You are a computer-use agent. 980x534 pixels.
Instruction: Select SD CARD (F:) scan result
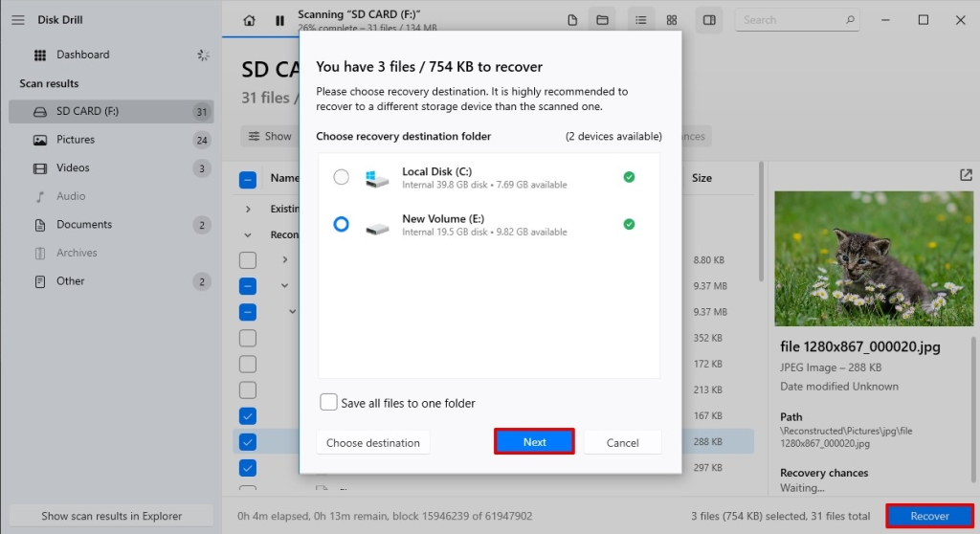(x=111, y=111)
